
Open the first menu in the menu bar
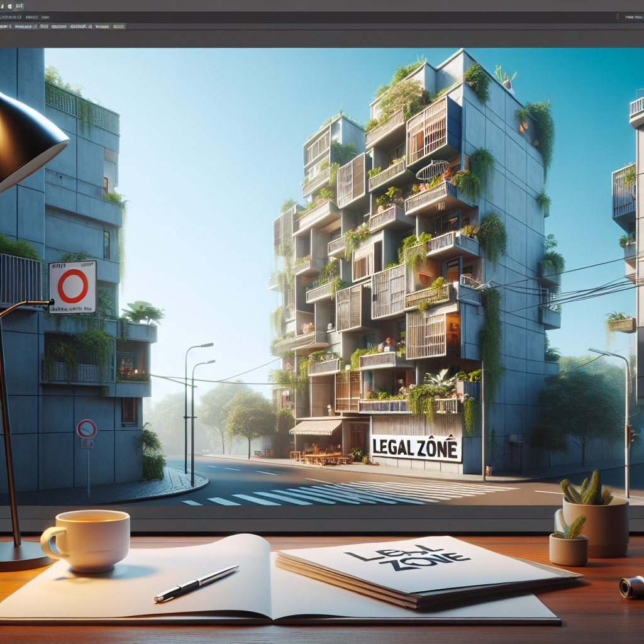[11, 17]
